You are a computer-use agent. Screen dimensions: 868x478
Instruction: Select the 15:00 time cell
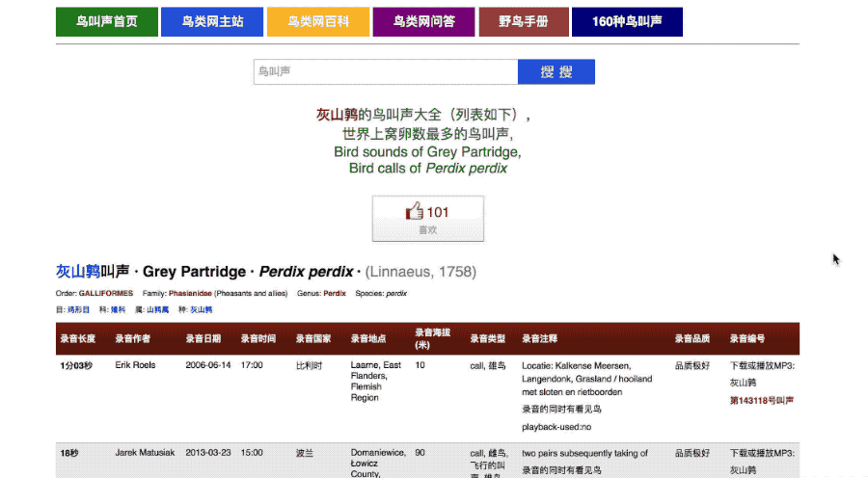click(x=252, y=453)
